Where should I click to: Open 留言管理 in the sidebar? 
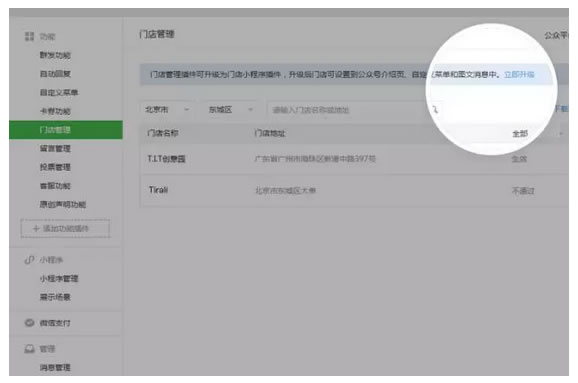point(55,149)
